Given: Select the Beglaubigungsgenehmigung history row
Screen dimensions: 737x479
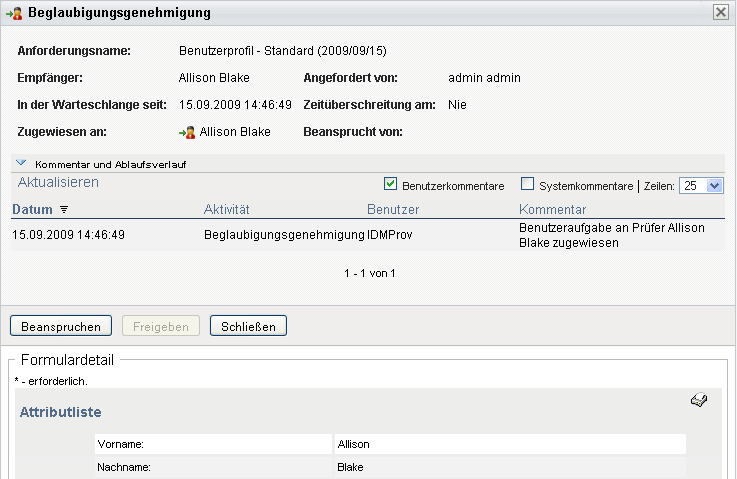Looking at the screenshot, I should point(284,235).
